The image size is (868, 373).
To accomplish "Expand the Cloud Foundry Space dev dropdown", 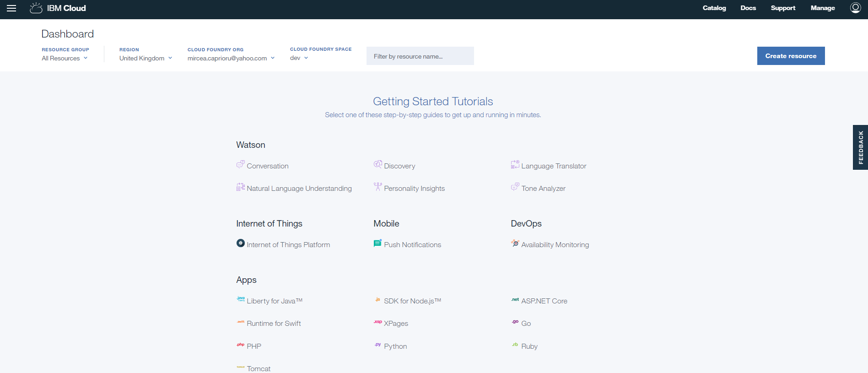I will click(x=299, y=58).
